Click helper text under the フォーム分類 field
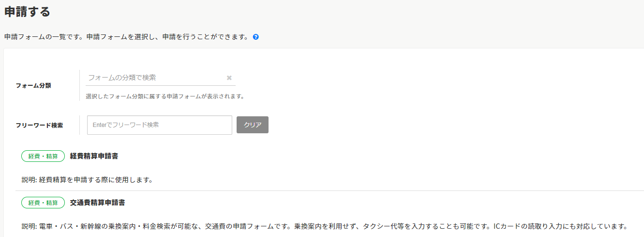Screen dimensions: 644x237 165,96
